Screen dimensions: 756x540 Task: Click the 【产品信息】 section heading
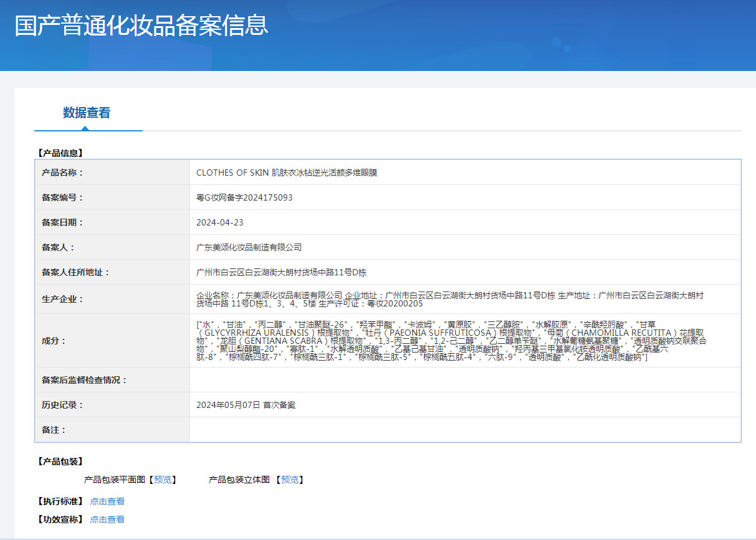click(59, 153)
